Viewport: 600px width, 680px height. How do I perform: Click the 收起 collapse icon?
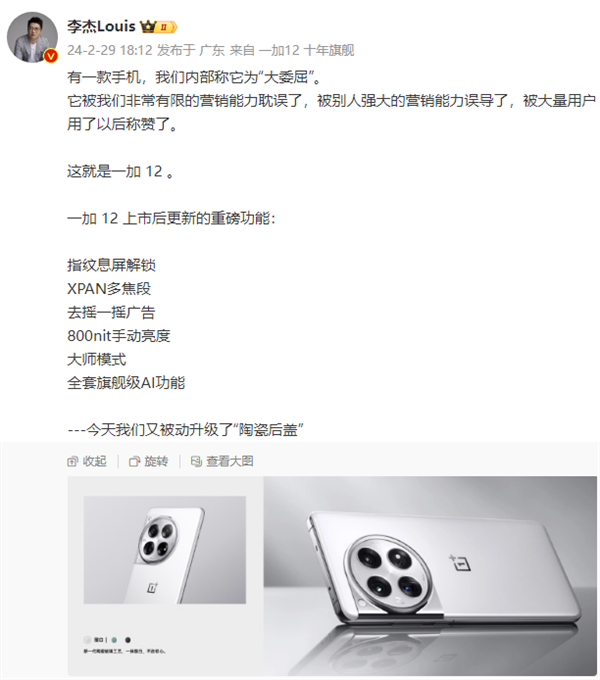pos(72,461)
